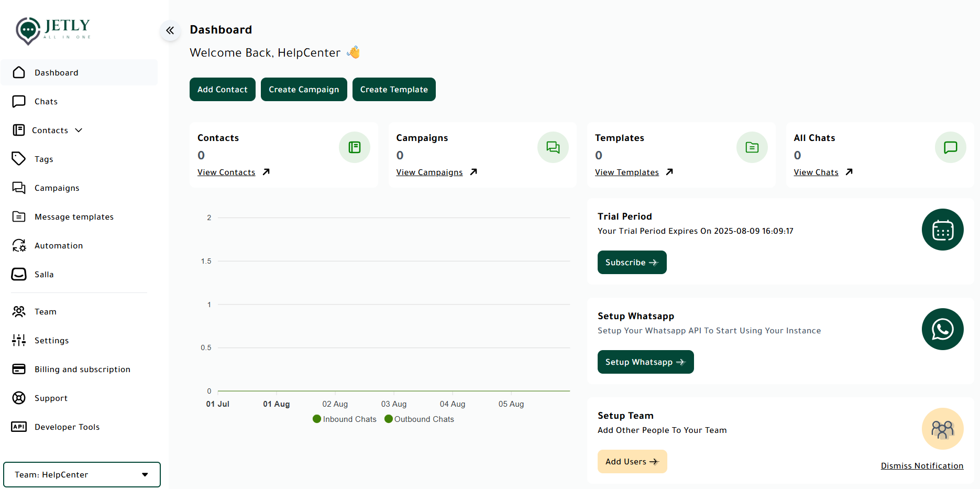
Task: Click the Setup Team people icon
Action: (x=943, y=429)
